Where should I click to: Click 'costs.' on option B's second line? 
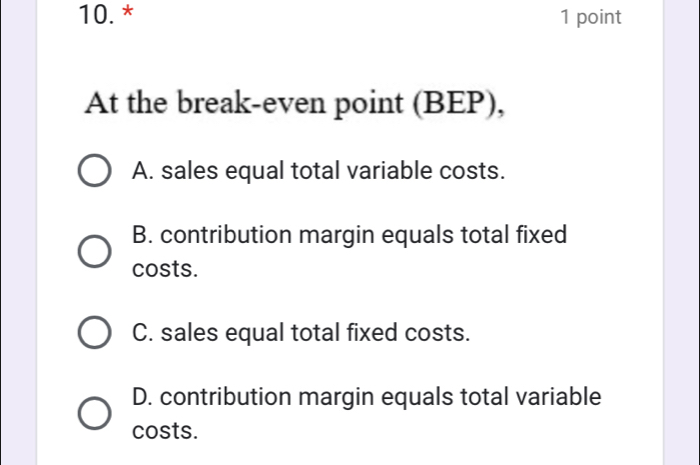tap(164, 269)
